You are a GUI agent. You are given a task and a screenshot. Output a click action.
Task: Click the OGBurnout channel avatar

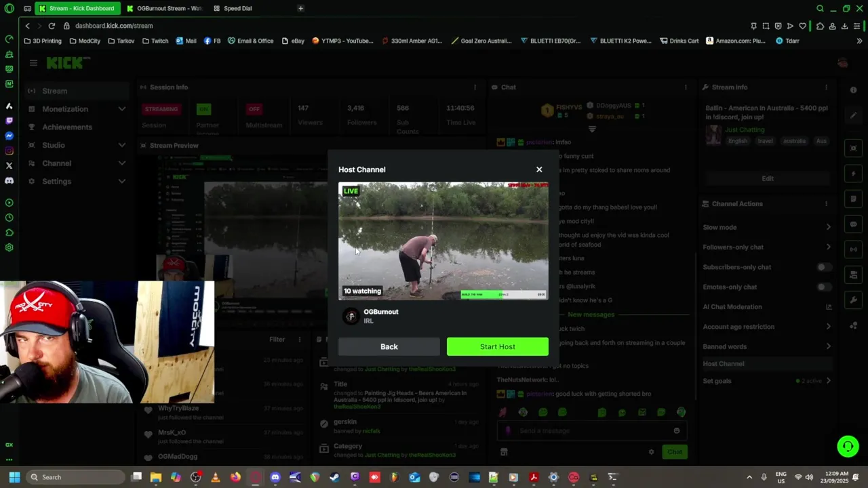351,316
